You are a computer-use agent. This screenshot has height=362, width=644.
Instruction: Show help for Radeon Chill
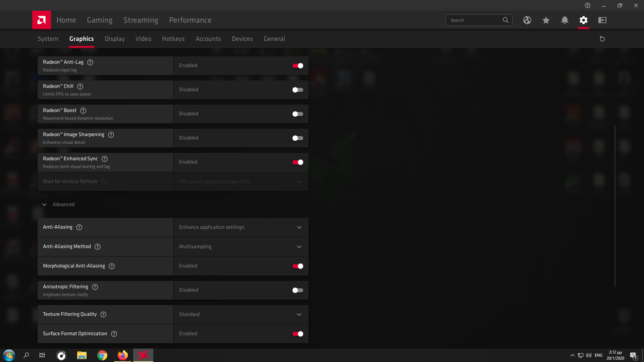pos(80,86)
